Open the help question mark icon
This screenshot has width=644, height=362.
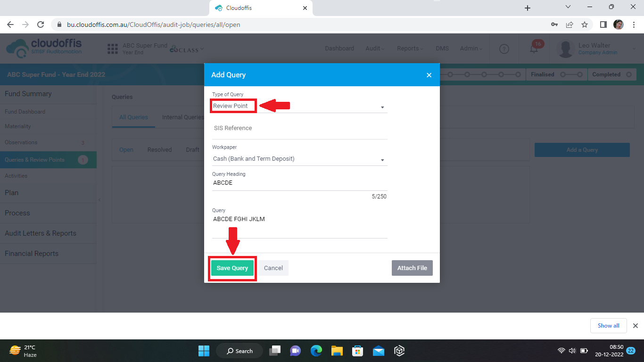(504, 49)
